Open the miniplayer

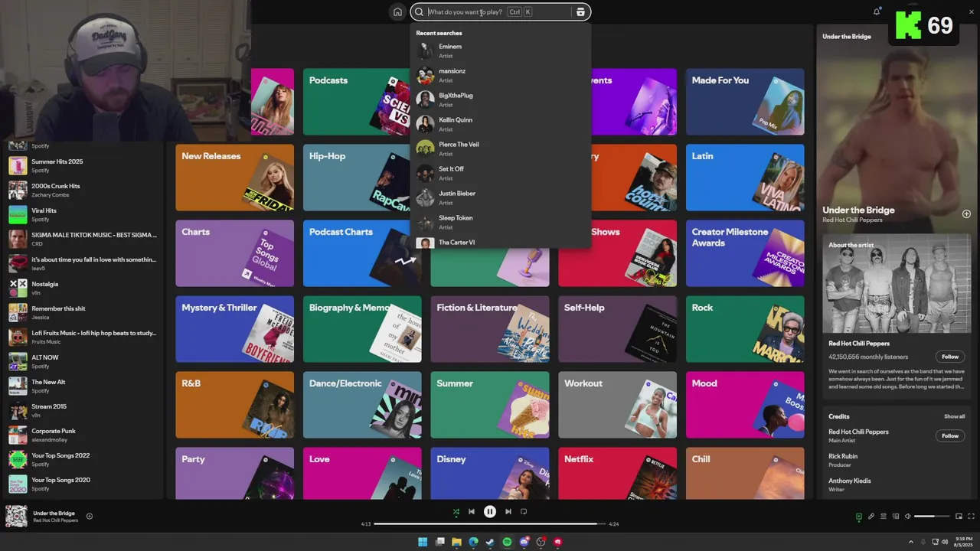(x=959, y=517)
